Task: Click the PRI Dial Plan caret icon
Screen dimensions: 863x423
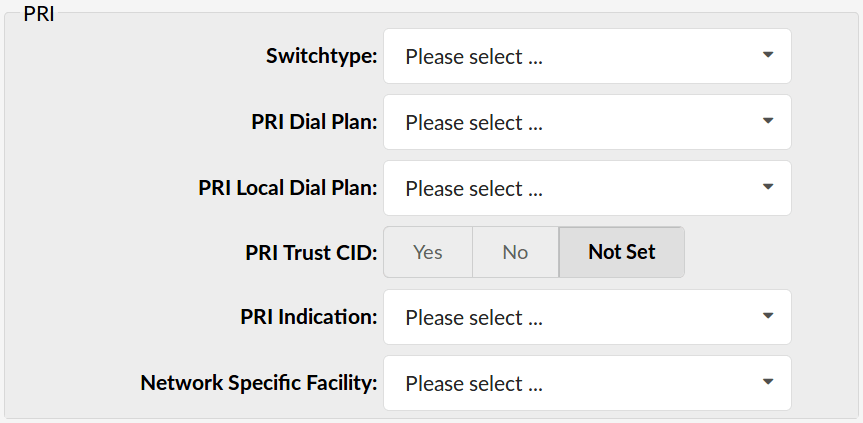Action: (x=768, y=121)
